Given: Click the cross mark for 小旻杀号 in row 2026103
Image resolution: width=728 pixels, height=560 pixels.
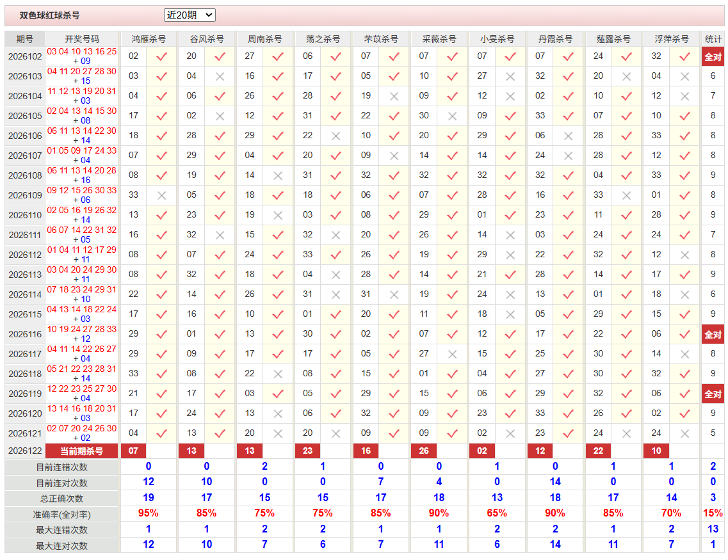Looking at the screenshot, I should [510, 77].
